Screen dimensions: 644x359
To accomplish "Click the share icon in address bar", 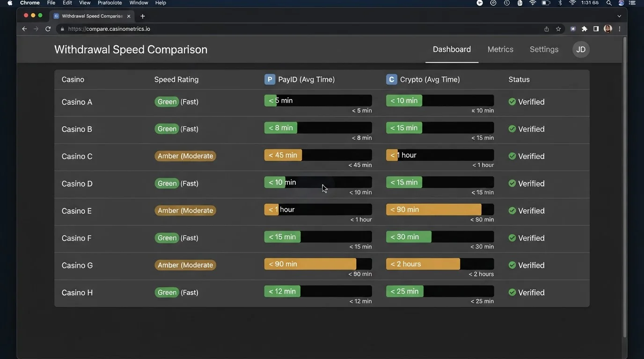I will [x=546, y=29].
